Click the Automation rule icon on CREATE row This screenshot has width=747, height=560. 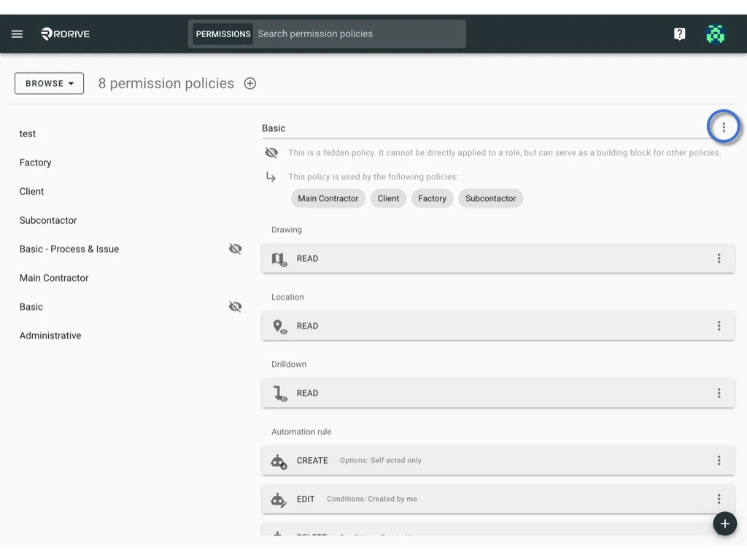click(x=278, y=461)
